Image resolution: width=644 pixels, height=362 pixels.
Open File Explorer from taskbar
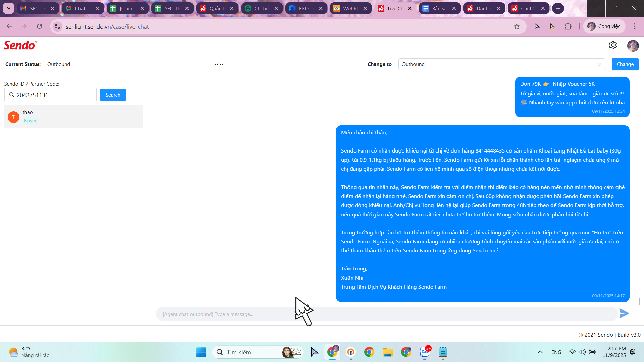tap(387, 352)
